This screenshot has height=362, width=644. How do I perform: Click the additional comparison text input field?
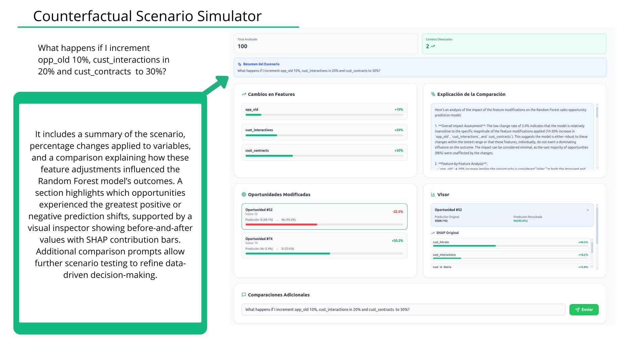403,310
